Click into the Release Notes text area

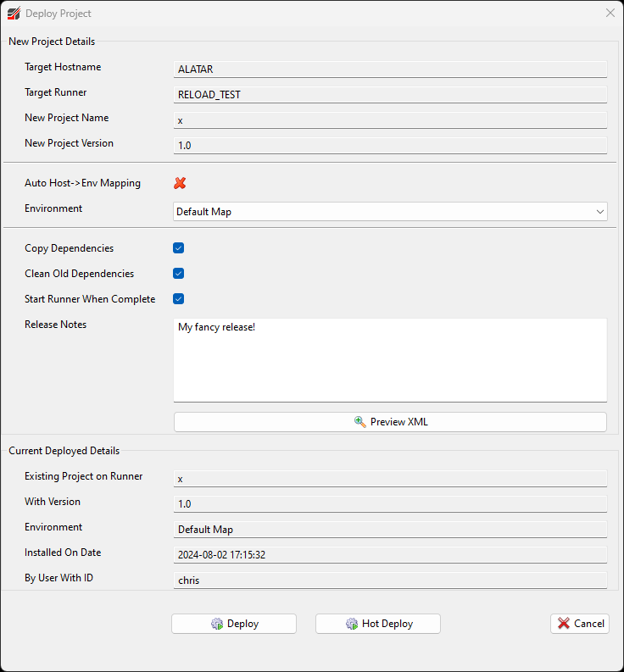390,360
